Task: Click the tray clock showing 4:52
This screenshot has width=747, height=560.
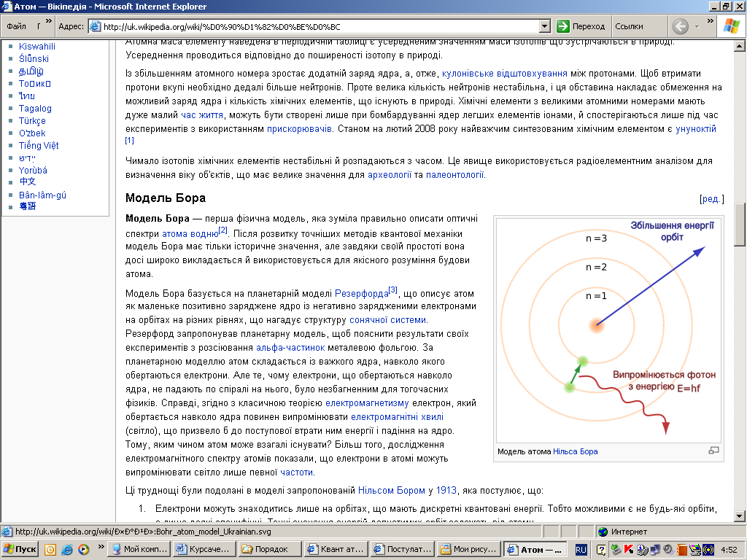Action: pyautogui.click(x=729, y=550)
